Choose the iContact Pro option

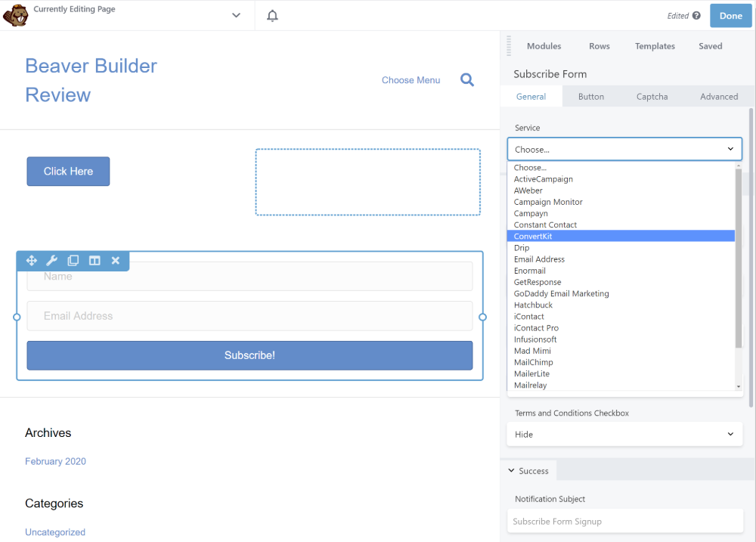click(x=621, y=328)
